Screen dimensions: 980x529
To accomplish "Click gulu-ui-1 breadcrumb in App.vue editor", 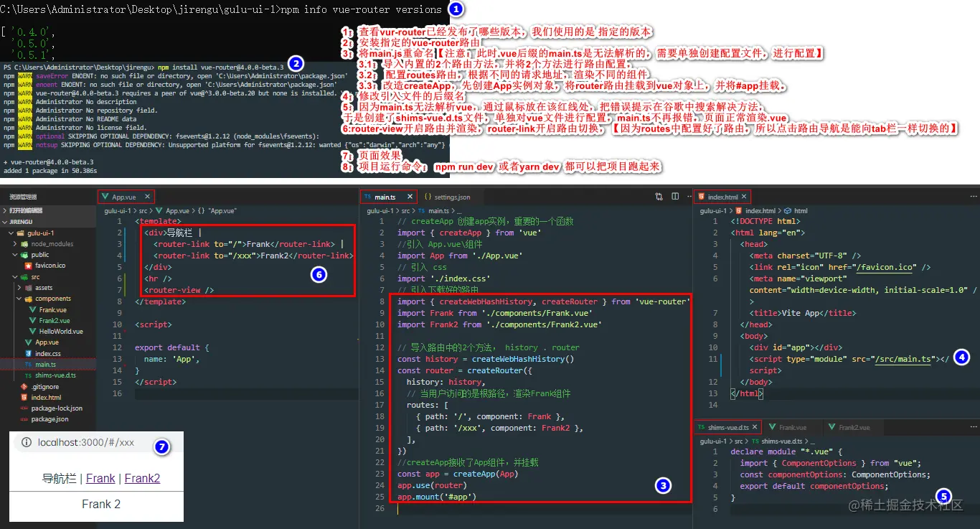I will click(x=118, y=211).
